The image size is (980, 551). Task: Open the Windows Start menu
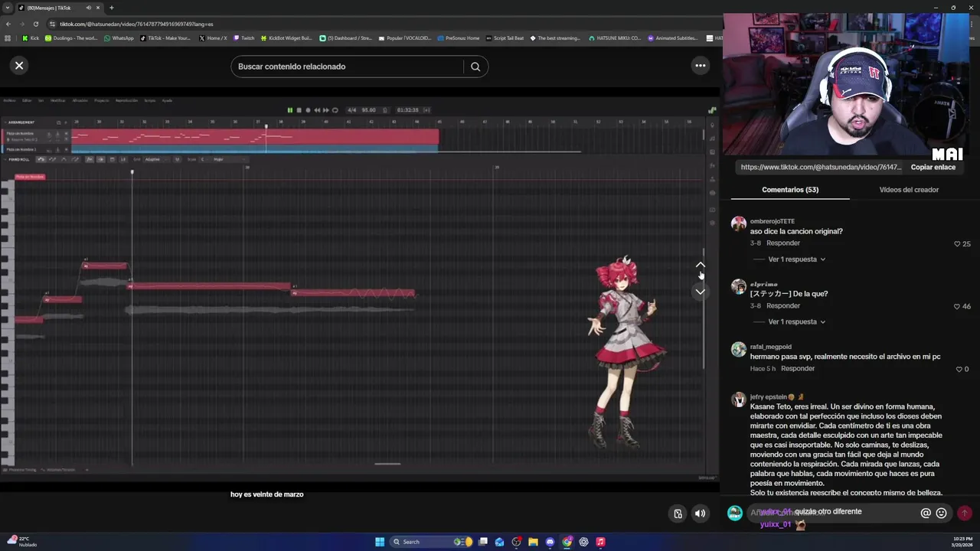[380, 542]
